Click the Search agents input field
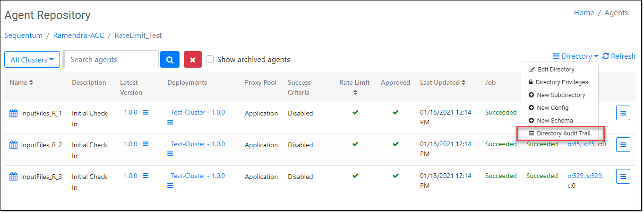The height and width of the screenshot is (213, 644). point(111,60)
